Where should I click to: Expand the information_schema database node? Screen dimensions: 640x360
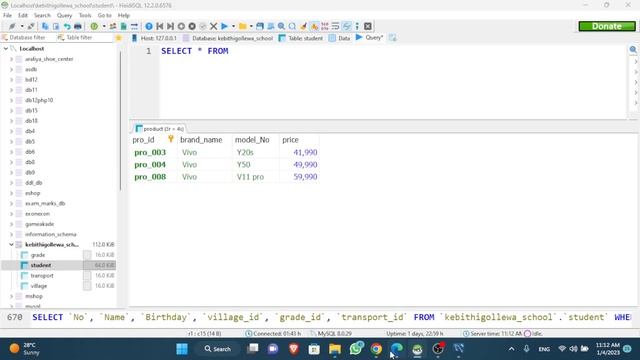tap(11, 234)
